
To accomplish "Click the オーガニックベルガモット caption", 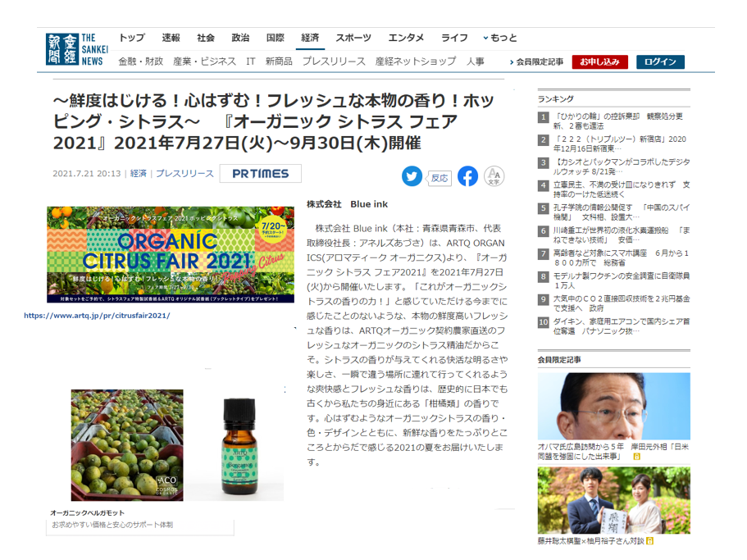I will [87, 513].
